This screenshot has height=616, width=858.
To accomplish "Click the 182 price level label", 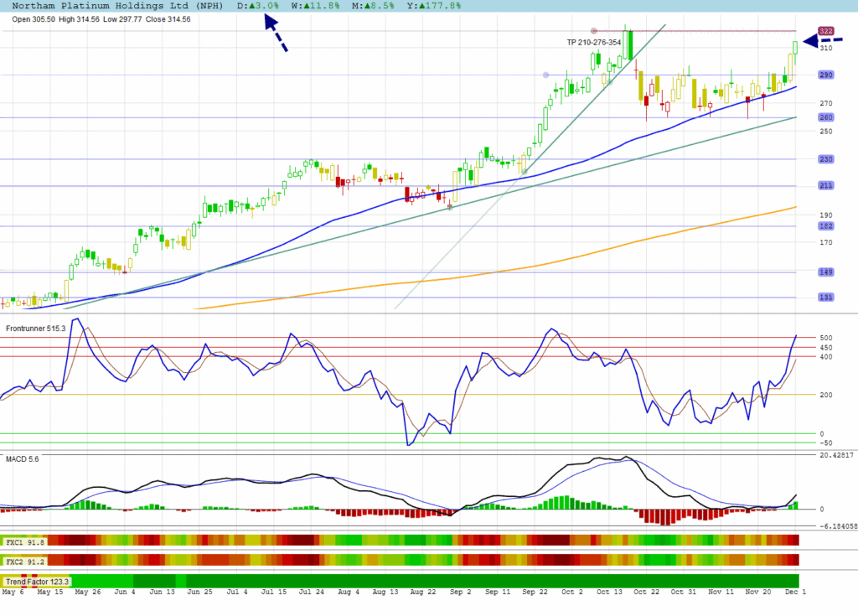I will 825,226.
